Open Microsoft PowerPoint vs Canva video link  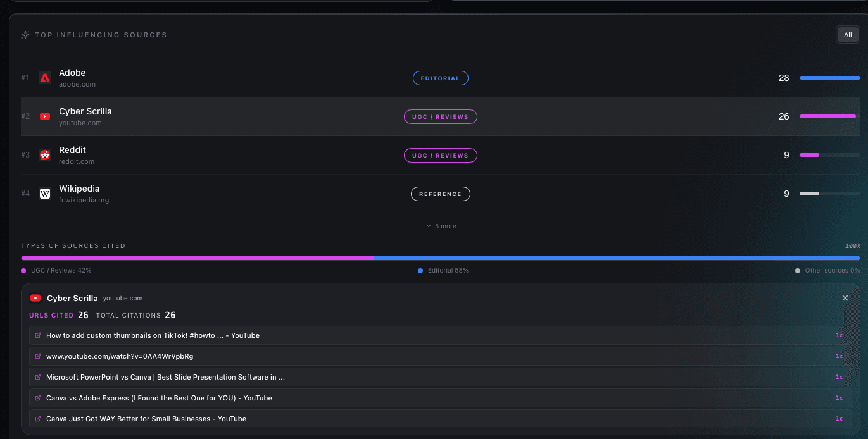click(x=165, y=377)
